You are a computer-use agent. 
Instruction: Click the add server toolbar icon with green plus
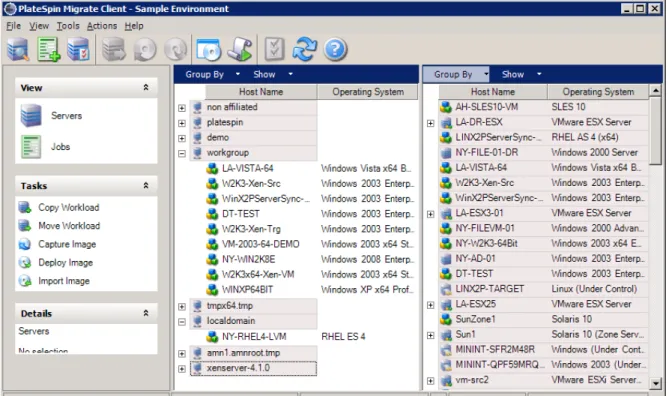click(48, 49)
